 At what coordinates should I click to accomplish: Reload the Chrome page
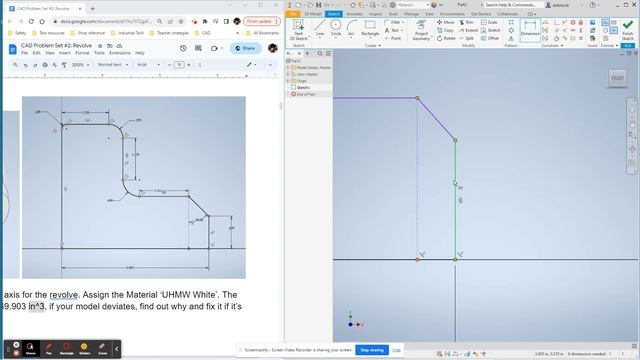click(31, 21)
